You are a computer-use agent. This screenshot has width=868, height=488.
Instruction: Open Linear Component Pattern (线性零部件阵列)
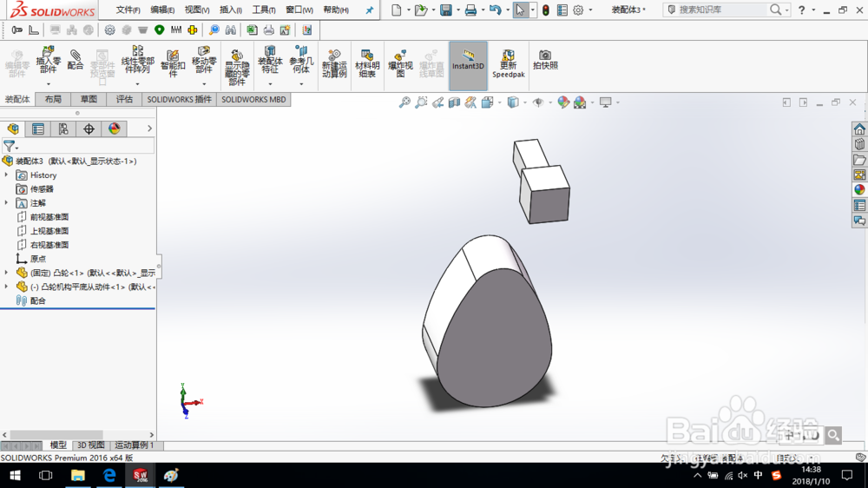click(x=137, y=59)
